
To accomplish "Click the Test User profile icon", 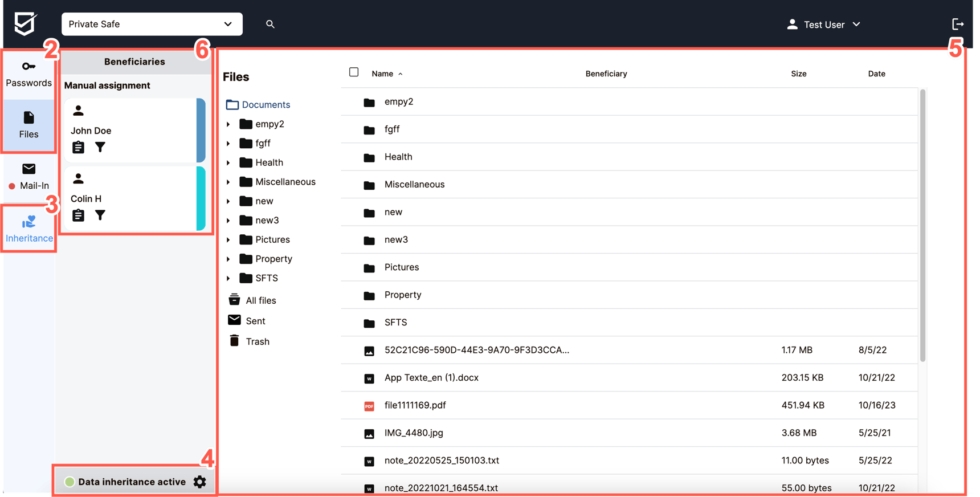I will click(792, 24).
